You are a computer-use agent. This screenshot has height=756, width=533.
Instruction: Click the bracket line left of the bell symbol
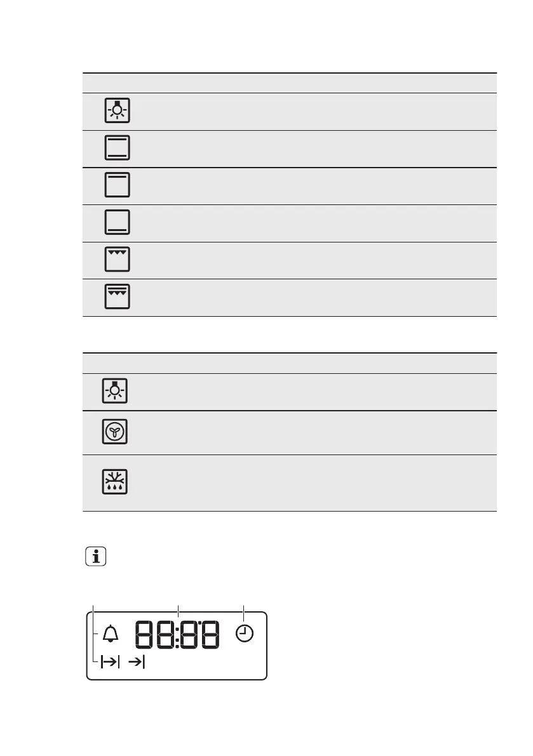(x=95, y=635)
